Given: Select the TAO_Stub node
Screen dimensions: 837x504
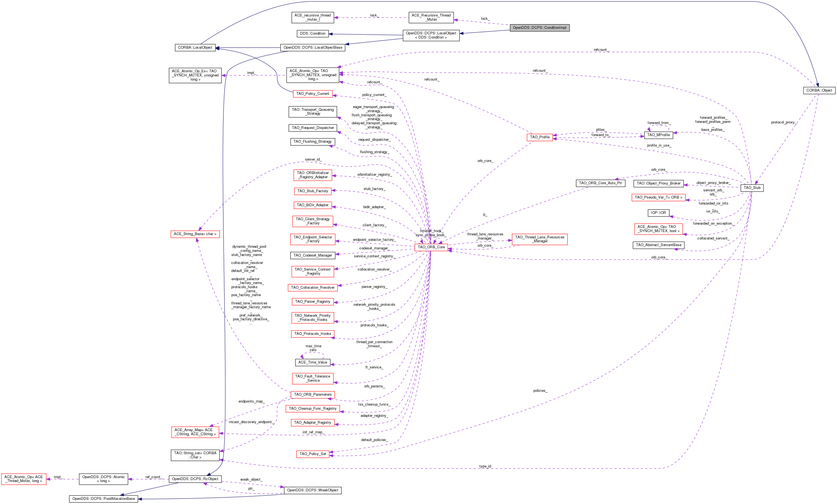Looking at the screenshot, I should point(752,188).
